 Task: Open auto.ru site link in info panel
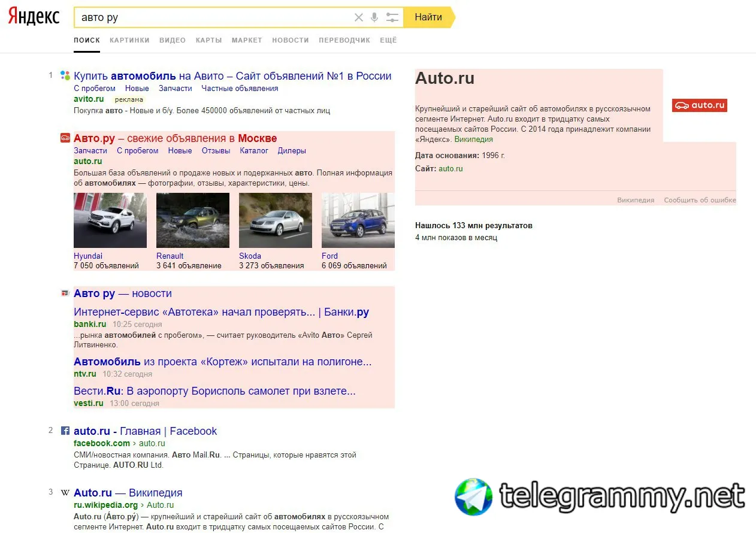pyautogui.click(x=450, y=168)
